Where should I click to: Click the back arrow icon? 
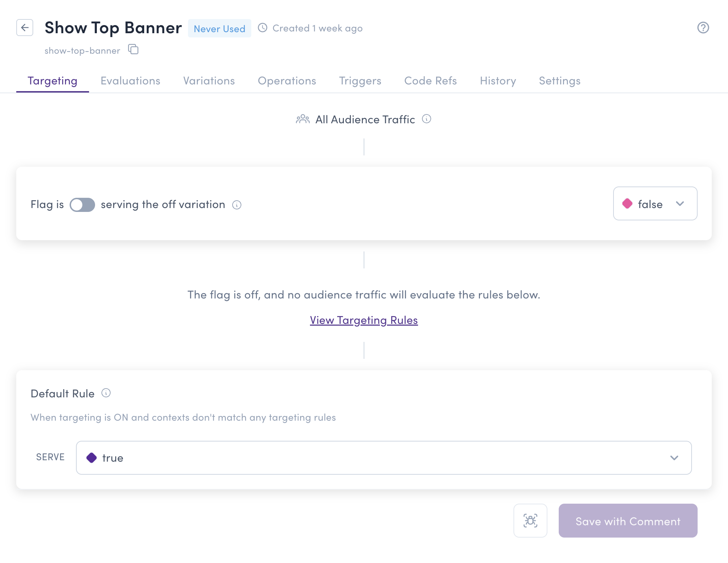(25, 28)
